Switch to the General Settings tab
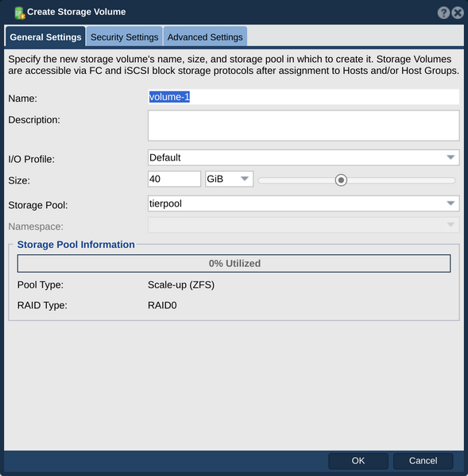Screen dimensions: 468x476 point(45,37)
